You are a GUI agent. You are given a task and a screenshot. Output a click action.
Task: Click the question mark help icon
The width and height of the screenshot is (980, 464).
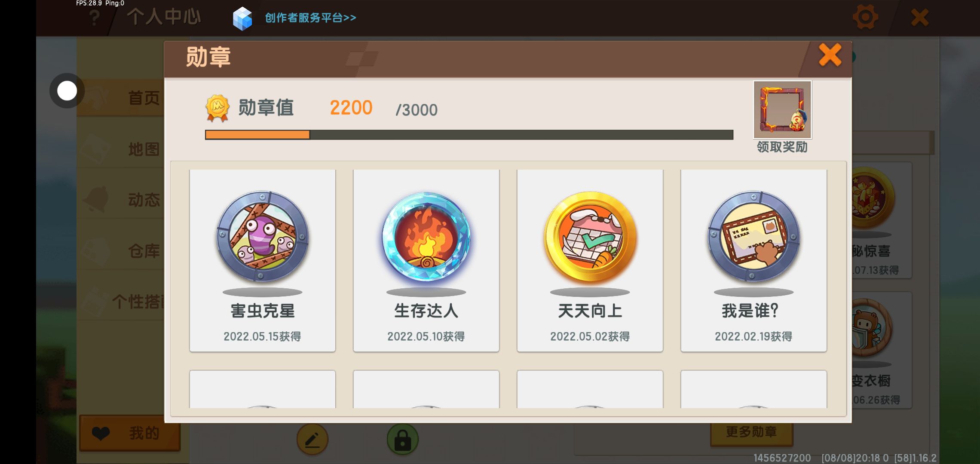coord(94,18)
